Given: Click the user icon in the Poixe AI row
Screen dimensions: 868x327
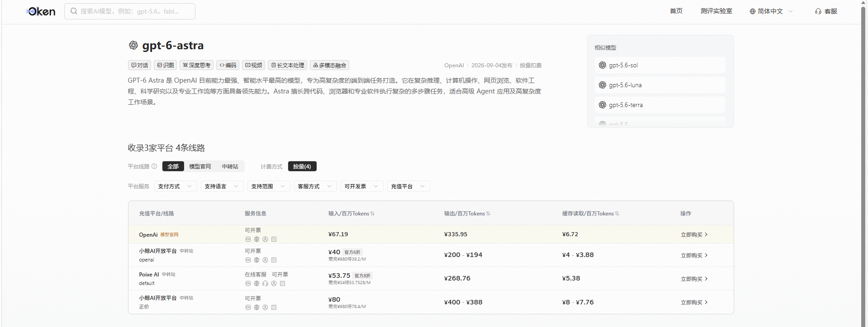Looking at the screenshot, I should (274, 284).
